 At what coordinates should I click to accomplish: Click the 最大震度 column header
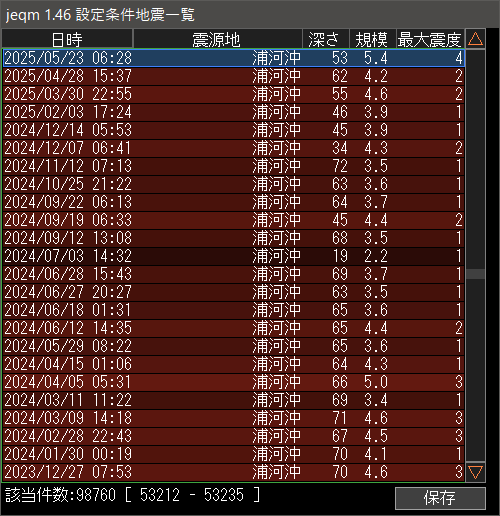tap(430, 39)
